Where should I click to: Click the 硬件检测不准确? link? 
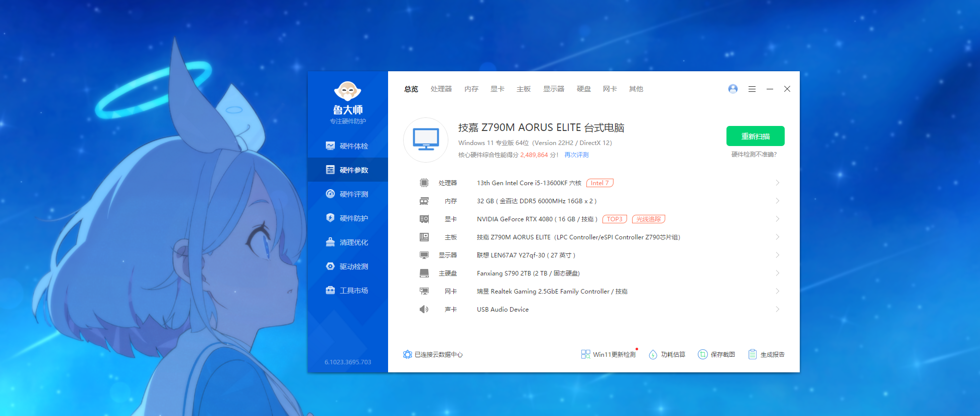pos(754,155)
